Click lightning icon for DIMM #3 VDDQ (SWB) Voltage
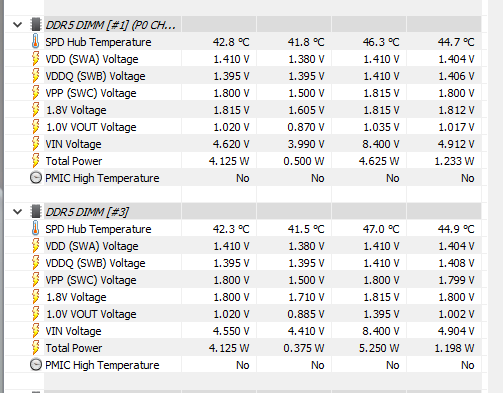 point(35,263)
